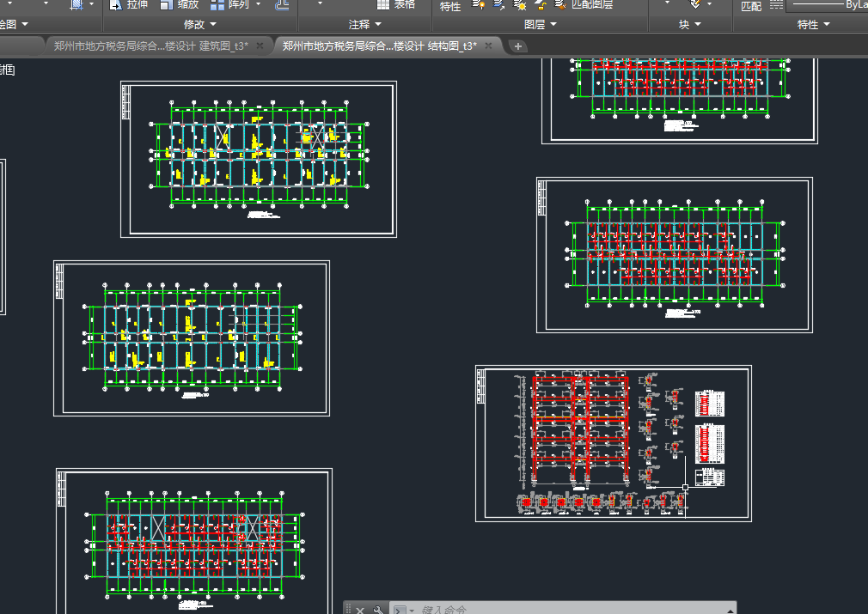The height and width of the screenshot is (614, 868).
Task: Select the red frame elevation drawing sheet
Action: tap(614, 443)
